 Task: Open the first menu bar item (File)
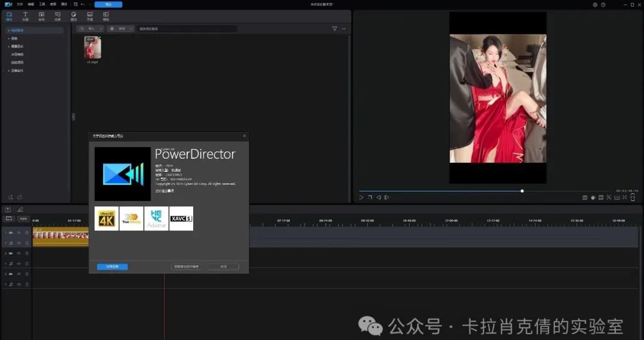[x=20, y=4]
